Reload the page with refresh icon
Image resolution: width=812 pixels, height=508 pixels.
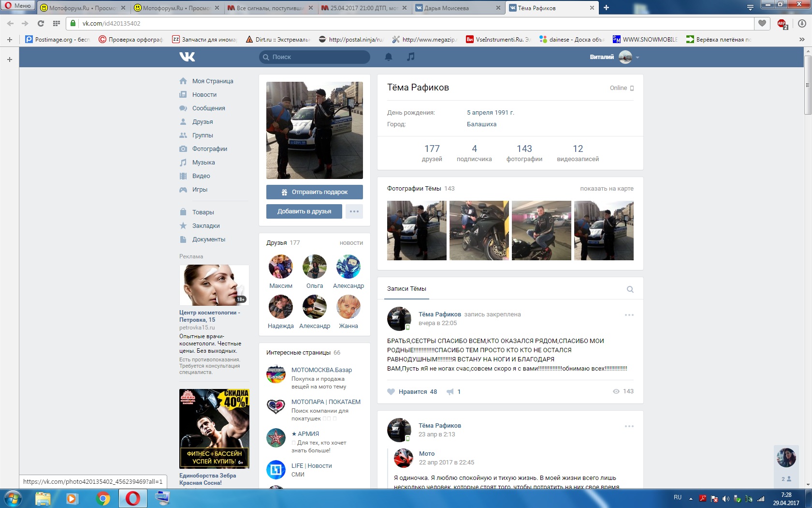[x=41, y=23]
